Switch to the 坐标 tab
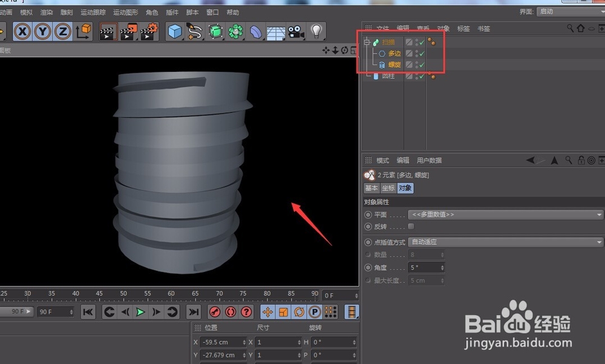This screenshot has width=605, height=364. click(x=388, y=188)
